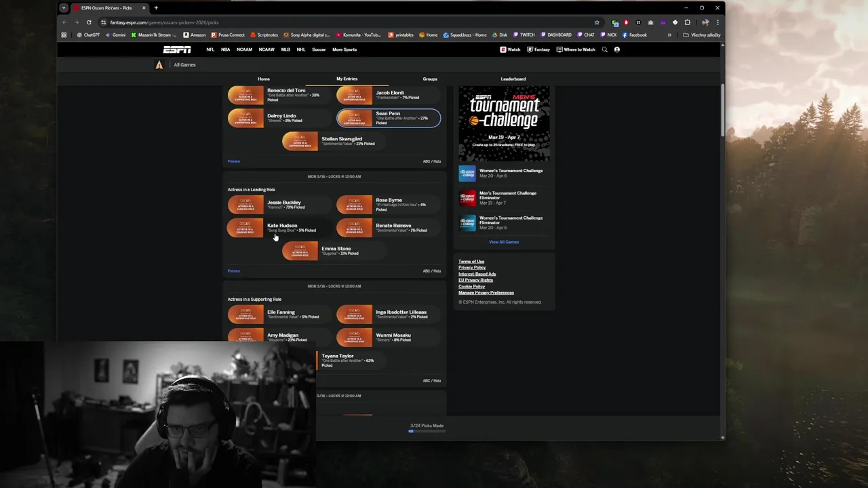Open the ESPN logo home link

point(177,49)
